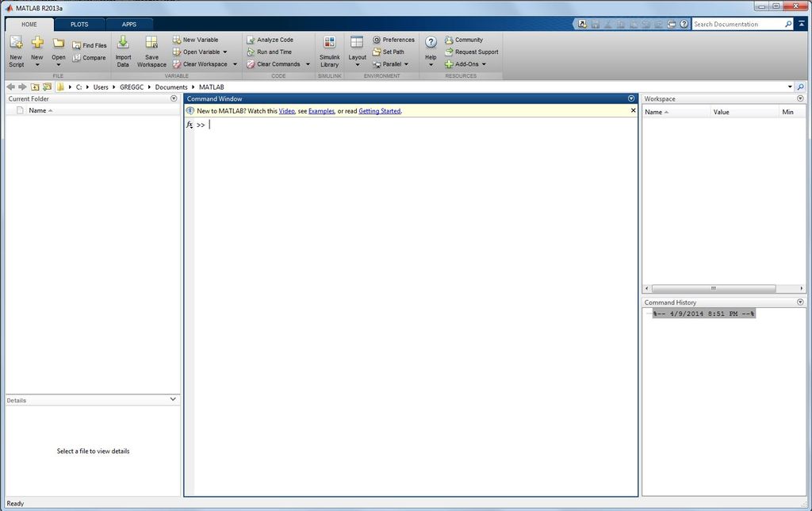This screenshot has width=812, height=511.
Task: Expand the Parallel dropdown
Action: pos(406,64)
